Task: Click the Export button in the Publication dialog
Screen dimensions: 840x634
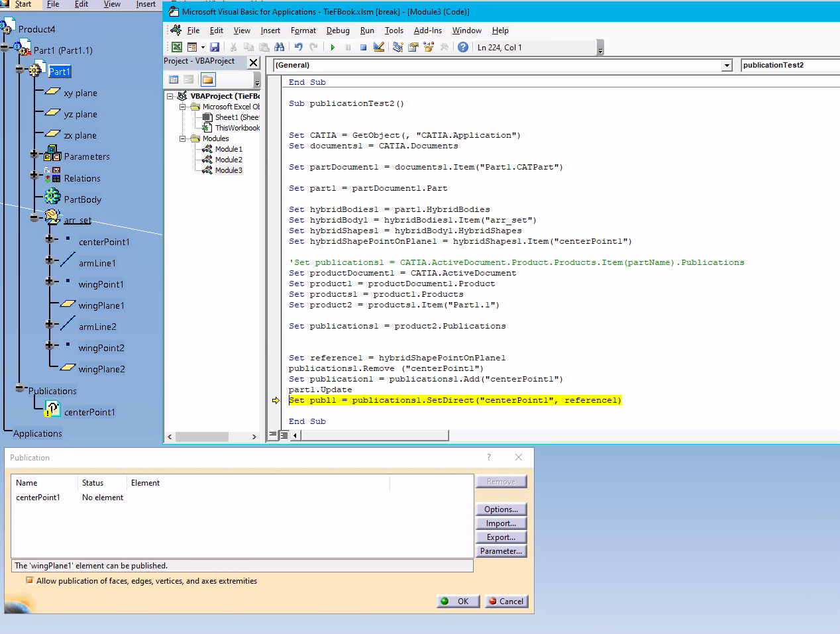Action: (501, 537)
